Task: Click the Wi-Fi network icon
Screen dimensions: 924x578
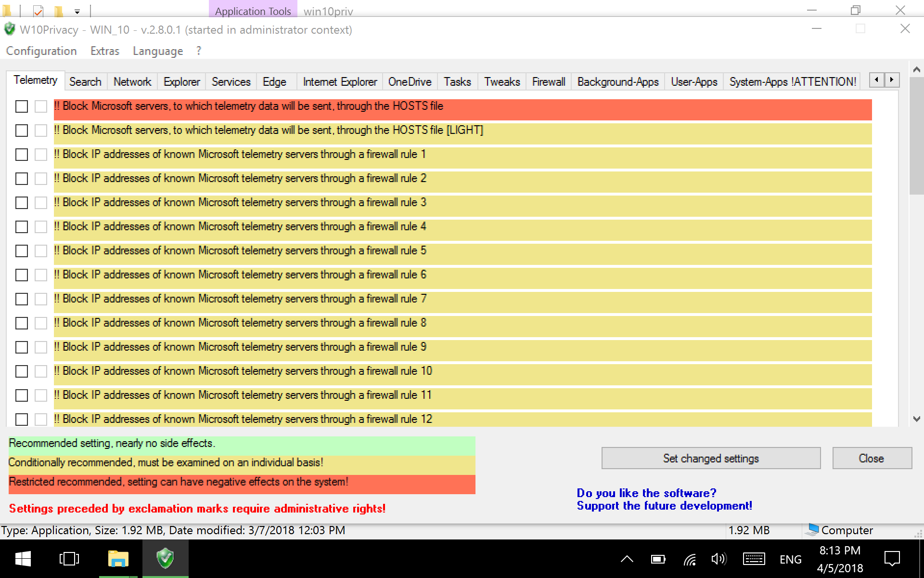Action: 690,559
